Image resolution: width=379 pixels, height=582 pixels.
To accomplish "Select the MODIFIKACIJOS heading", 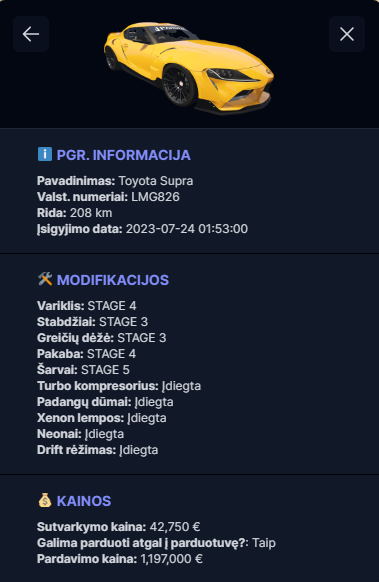I will click(x=113, y=280).
